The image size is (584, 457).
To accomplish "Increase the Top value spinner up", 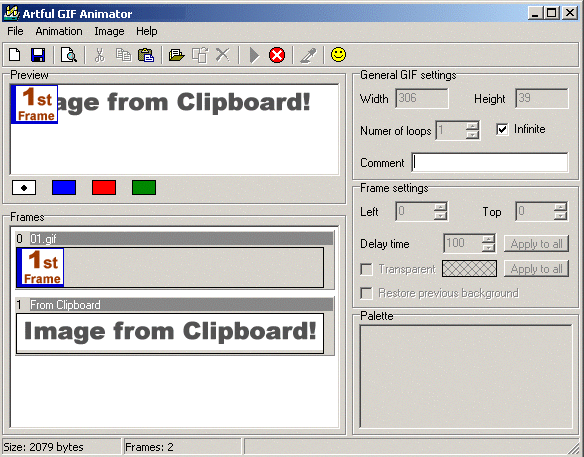I will [560, 207].
